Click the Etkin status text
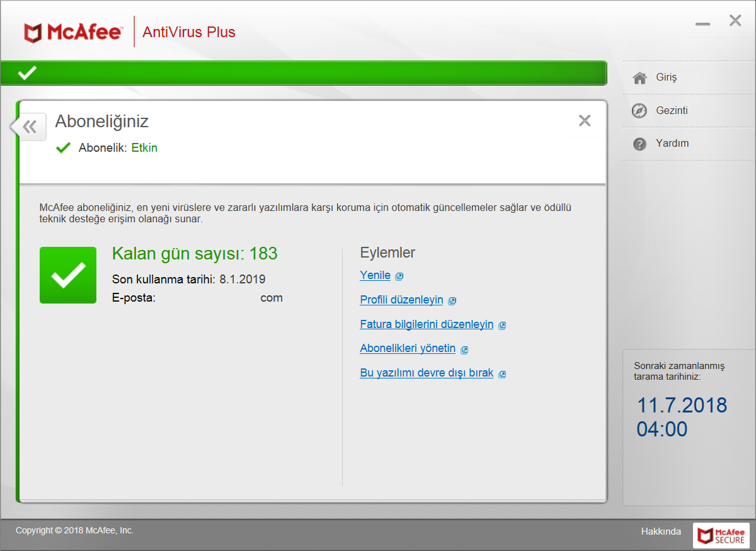The image size is (756, 551). coord(144,148)
